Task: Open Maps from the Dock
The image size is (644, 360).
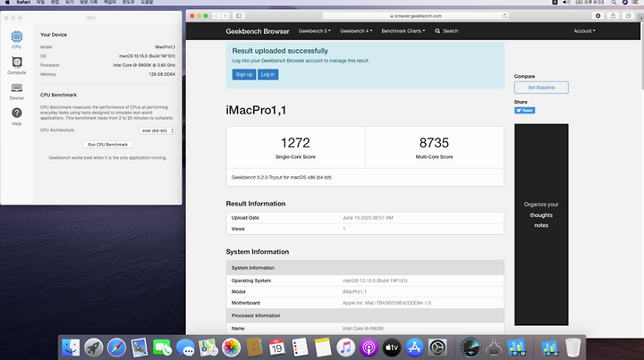Action: 208,347
